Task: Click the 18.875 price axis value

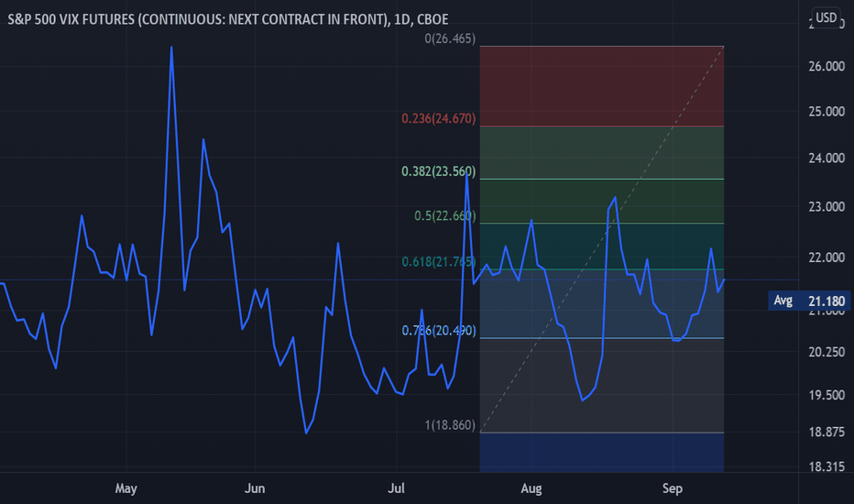Action: point(827,433)
